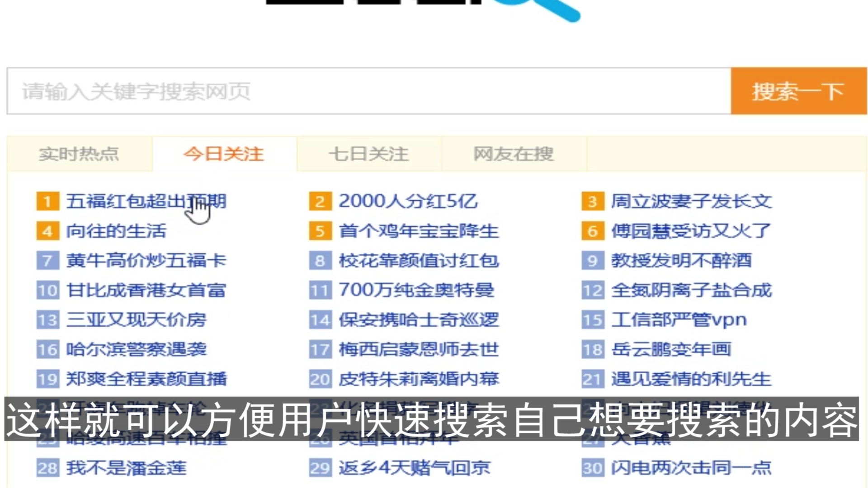This screenshot has height=488, width=868.
Task: Click the 我不是潘金莲 link
Action: (126, 468)
